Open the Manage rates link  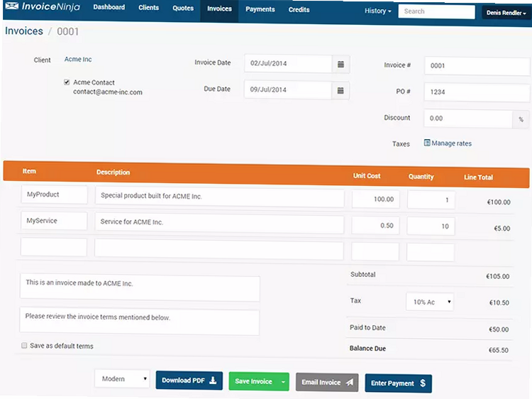pyautogui.click(x=451, y=143)
